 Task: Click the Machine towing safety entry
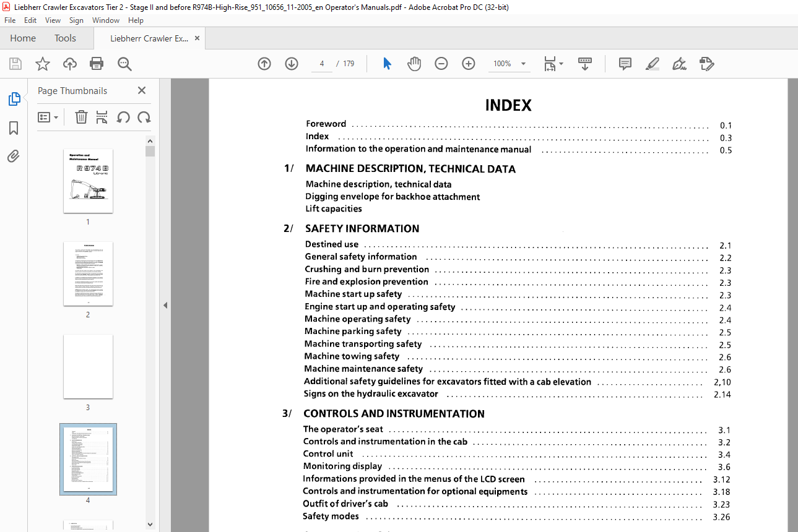352,356
